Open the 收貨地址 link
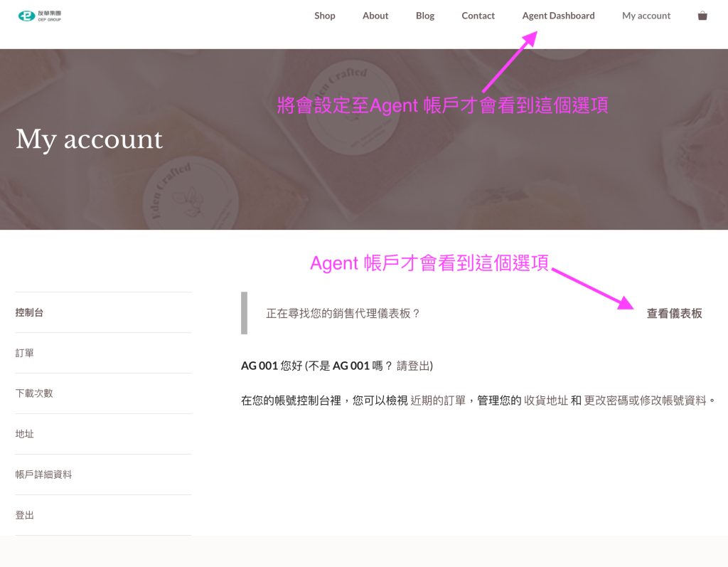Viewport: 728px width, 567px height. pyautogui.click(x=545, y=401)
